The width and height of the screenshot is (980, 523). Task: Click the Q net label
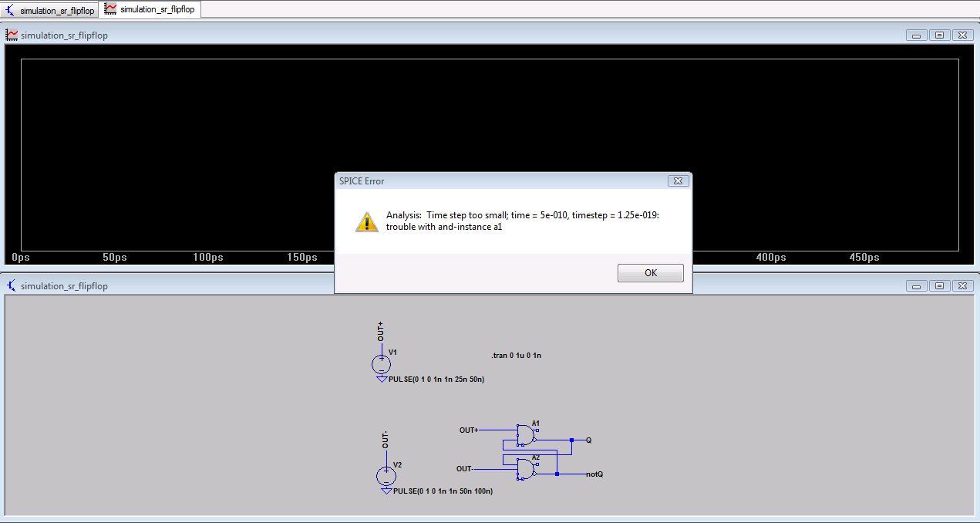(588, 440)
